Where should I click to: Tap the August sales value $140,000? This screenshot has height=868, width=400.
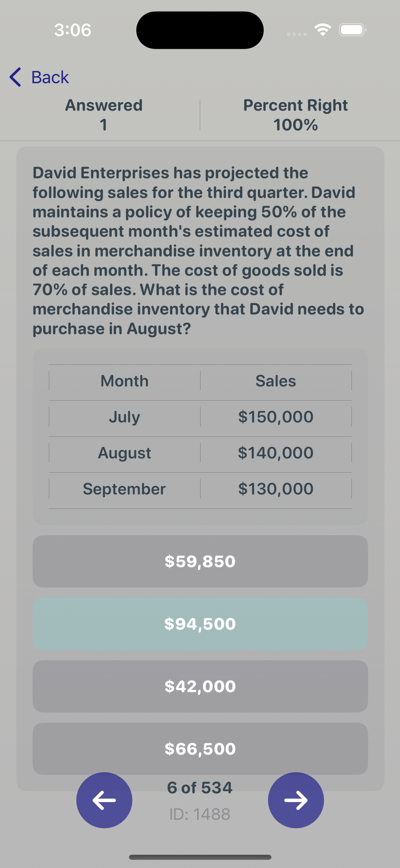coord(276,453)
